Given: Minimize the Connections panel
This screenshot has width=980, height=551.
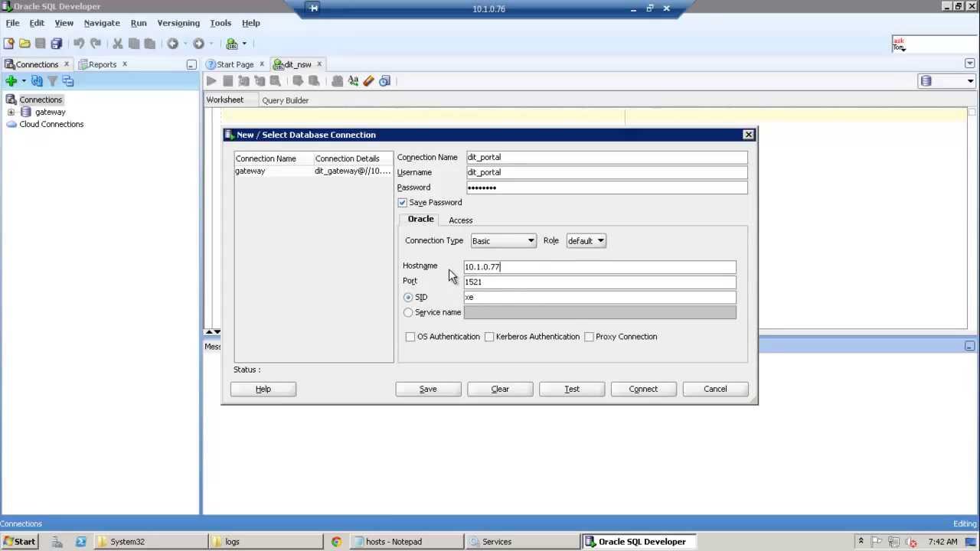Looking at the screenshot, I should [191, 65].
